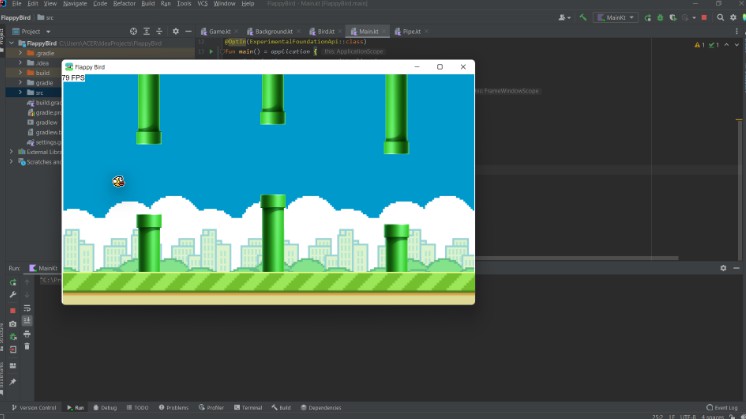Screen dimensions: 746x419
Task: Pin the Run tab
Action: [x=13, y=382]
